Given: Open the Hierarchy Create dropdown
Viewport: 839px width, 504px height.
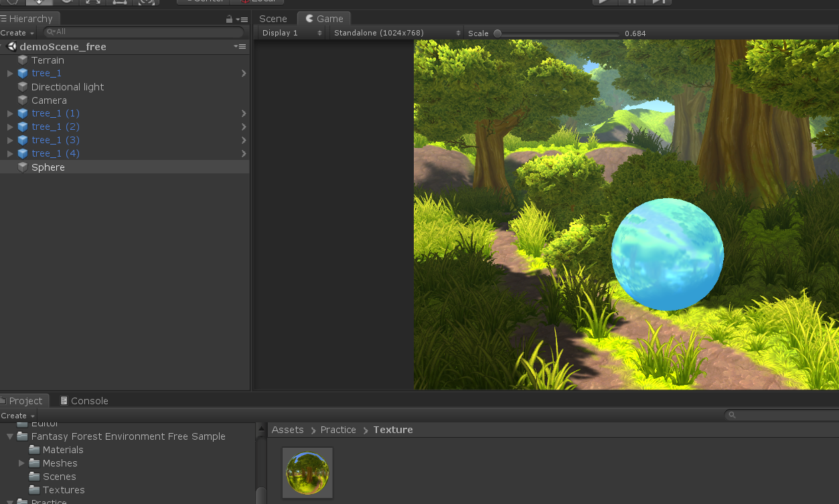Looking at the screenshot, I should 17,33.
